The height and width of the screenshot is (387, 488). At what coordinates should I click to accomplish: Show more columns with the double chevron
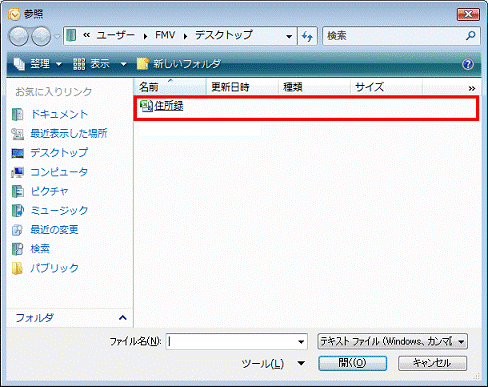(x=472, y=88)
